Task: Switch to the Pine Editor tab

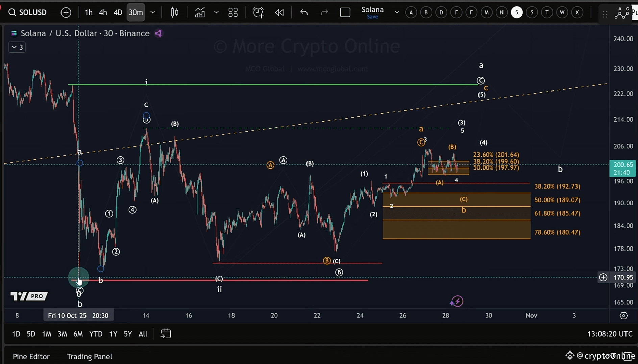Action: pyautogui.click(x=31, y=356)
